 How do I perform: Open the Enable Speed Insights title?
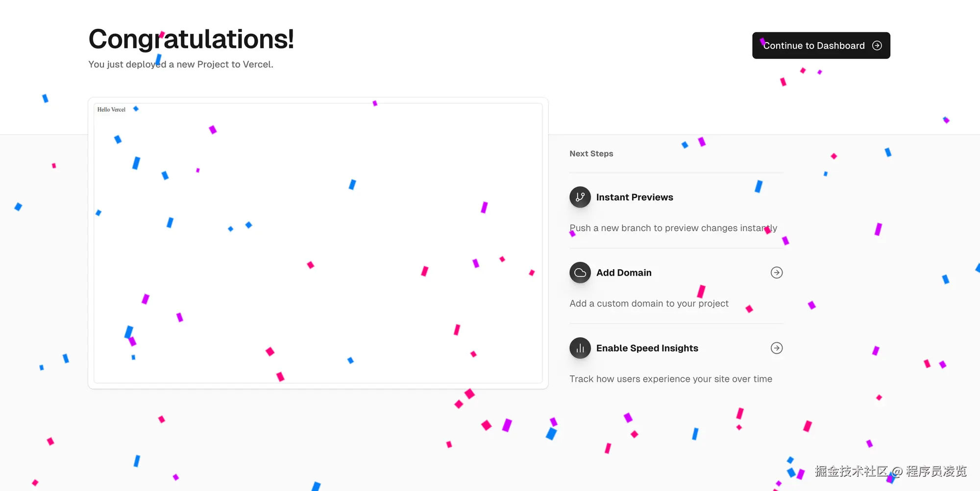pos(647,348)
